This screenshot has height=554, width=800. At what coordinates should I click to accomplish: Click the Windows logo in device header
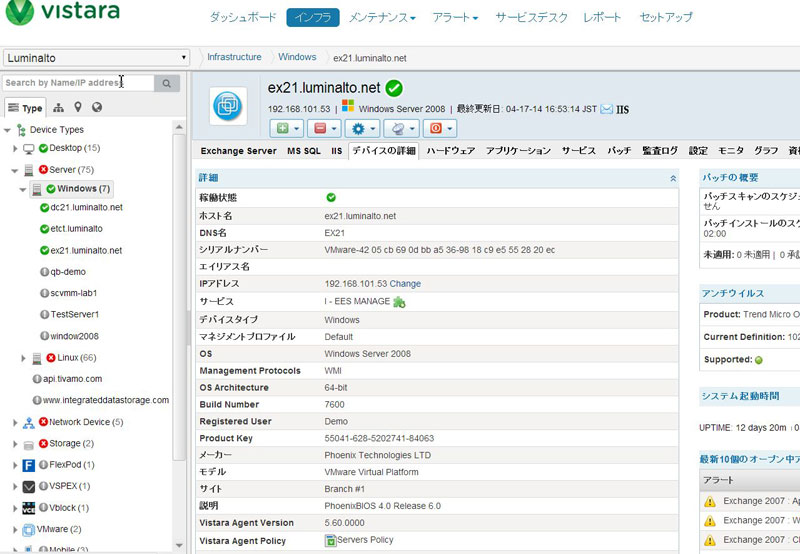click(x=348, y=106)
